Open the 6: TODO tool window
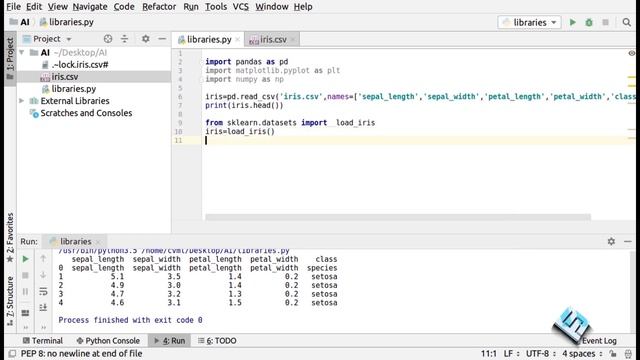This screenshot has height=360, width=640. (x=217, y=340)
